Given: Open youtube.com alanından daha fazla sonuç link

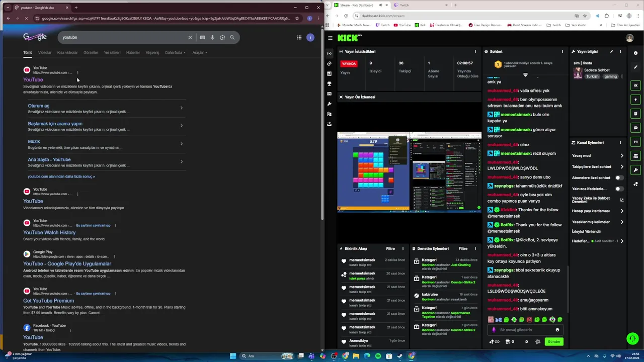Looking at the screenshot, I should [61, 176].
